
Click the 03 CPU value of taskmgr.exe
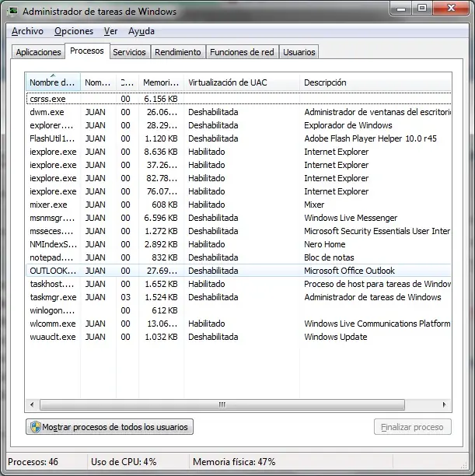pyautogui.click(x=125, y=297)
